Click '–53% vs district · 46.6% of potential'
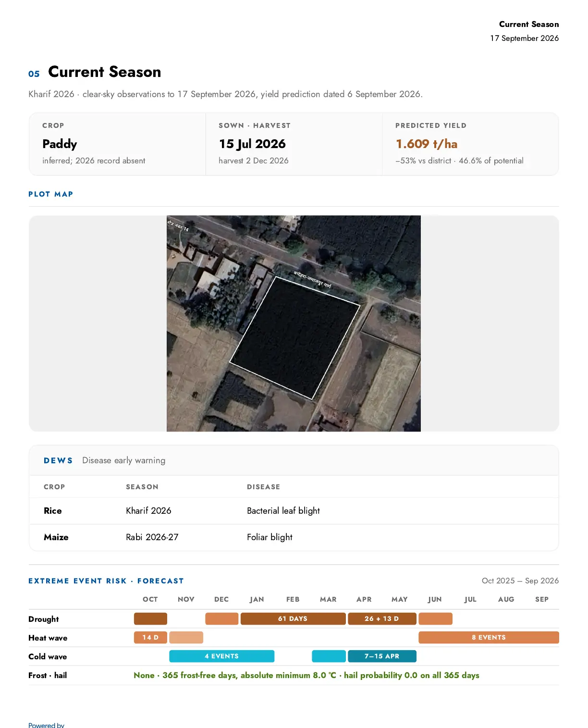This screenshot has width=588, height=728. [x=459, y=160]
